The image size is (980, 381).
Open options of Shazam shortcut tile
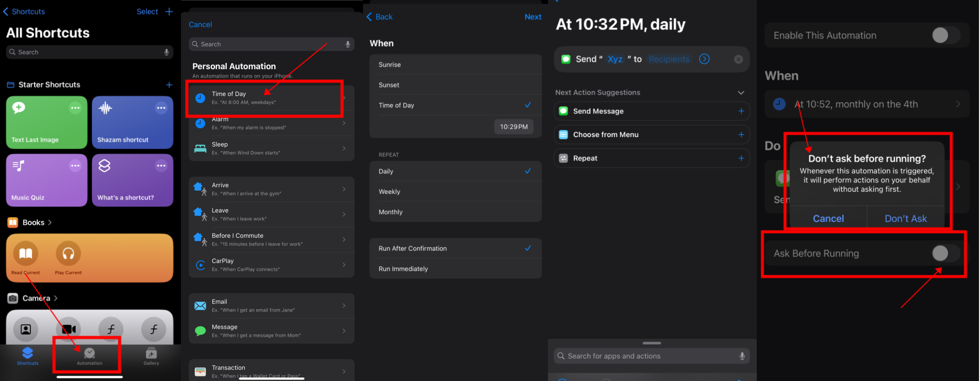point(161,108)
